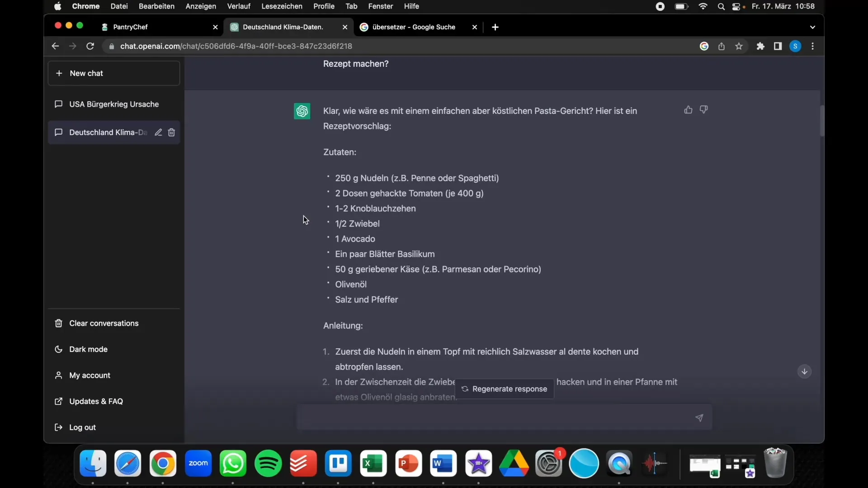Viewport: 868px width, 488px height.
Task: Select Log out from sidebar
Action: coord(82,427)
